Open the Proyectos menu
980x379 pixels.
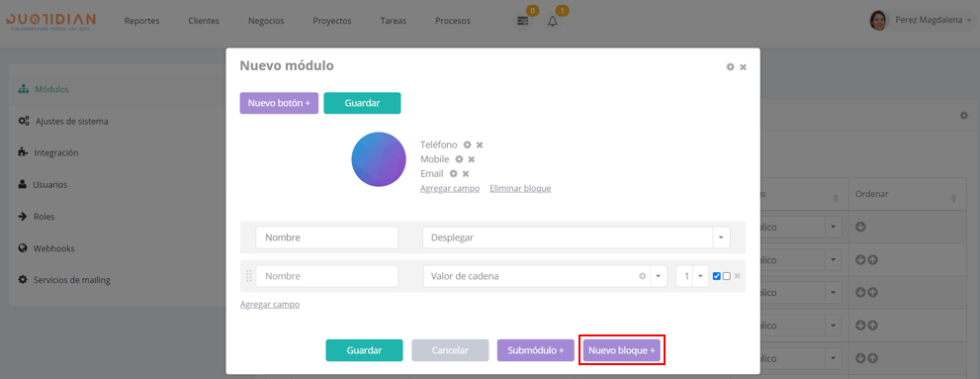pyautogui.click(x=332, y=21)
